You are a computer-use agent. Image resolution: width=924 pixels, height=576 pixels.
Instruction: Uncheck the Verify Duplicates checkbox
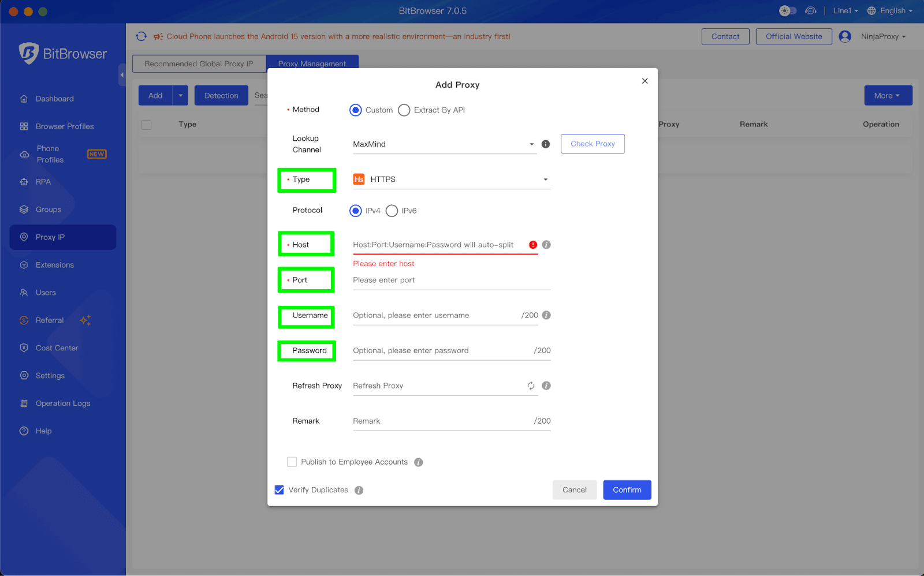(280, 490)
